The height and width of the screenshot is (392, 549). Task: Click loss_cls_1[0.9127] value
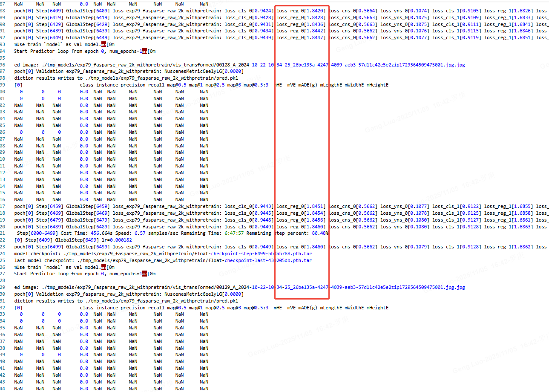457,220
